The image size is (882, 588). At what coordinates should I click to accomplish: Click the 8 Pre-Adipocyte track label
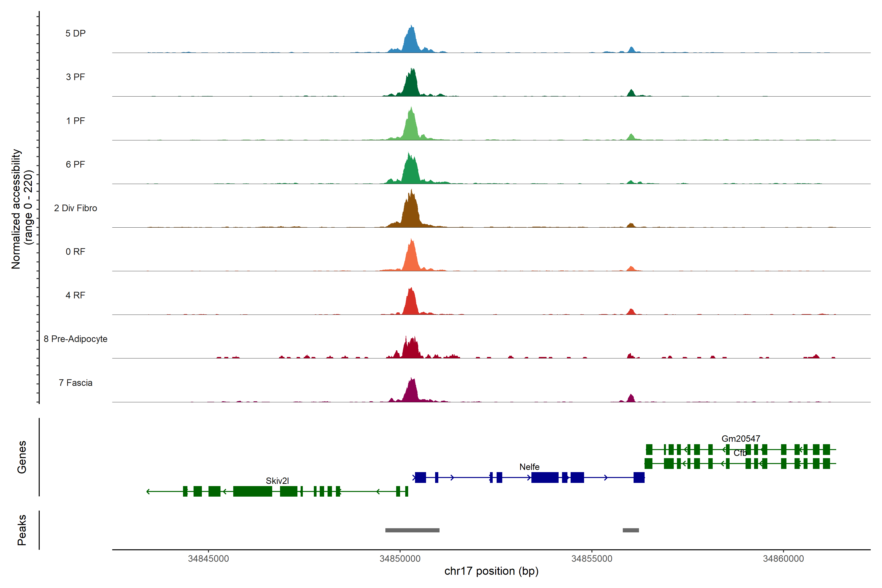point(75,339)
